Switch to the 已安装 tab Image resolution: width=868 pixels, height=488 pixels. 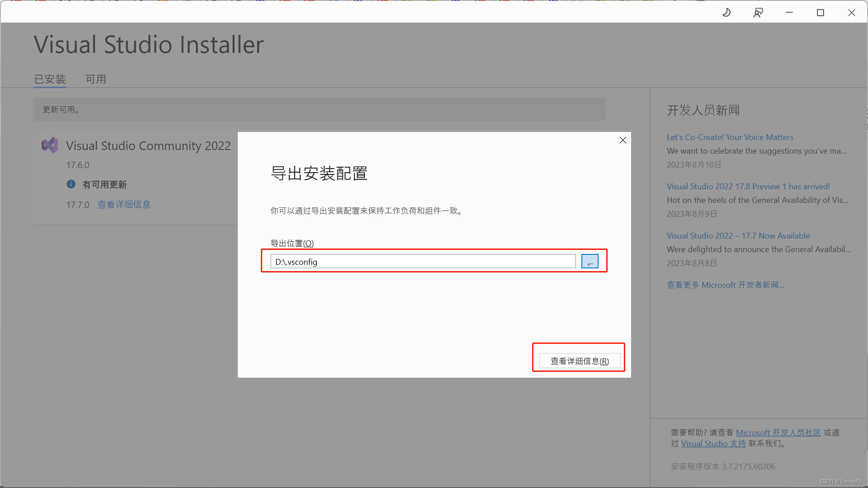pyautogui.click(x=50, y=79)
